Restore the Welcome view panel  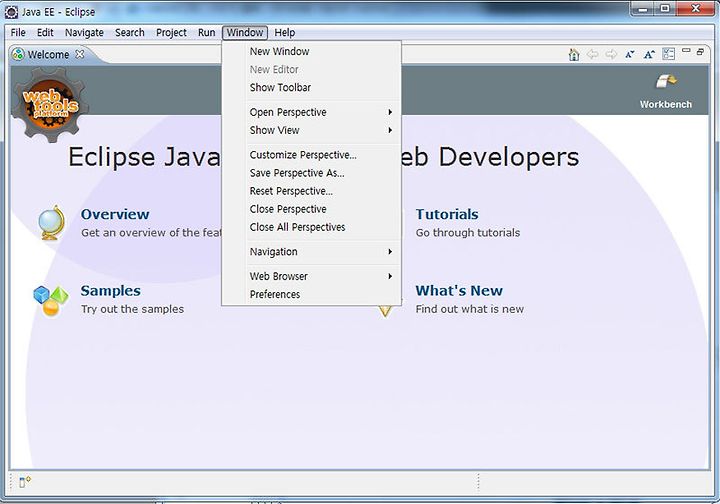pyautogui.click(x=700, y=51)
